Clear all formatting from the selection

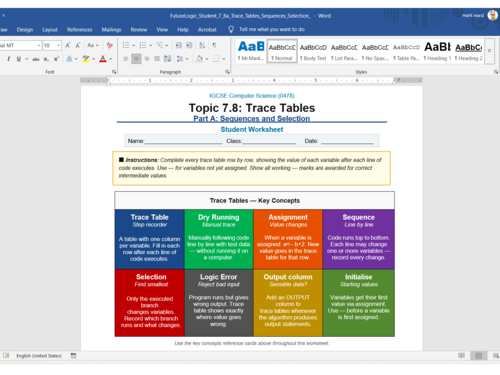(110, 45)
